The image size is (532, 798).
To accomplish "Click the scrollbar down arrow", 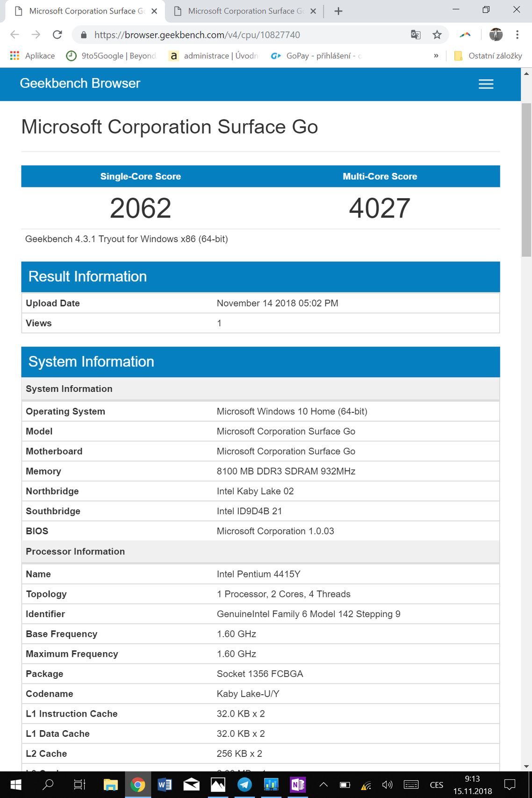I will pyautogui.click(x=526, y=766).
